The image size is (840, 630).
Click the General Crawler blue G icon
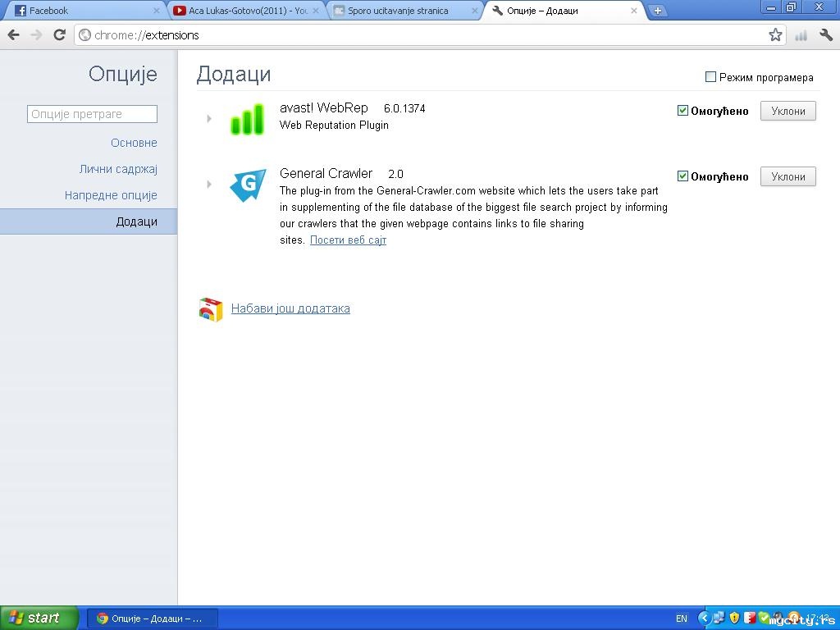pyautogui.click(x=248, y=185)
